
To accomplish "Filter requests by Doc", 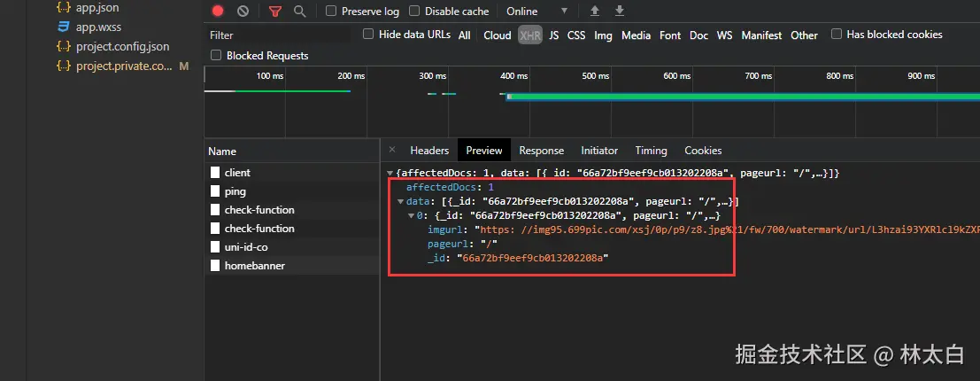I will point(698,35).
